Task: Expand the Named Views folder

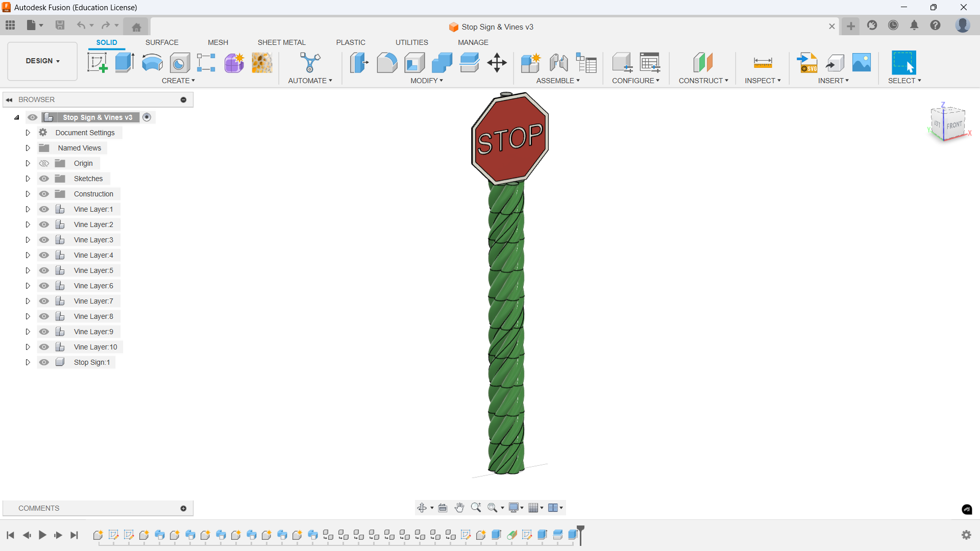Action: click(28, 148)
